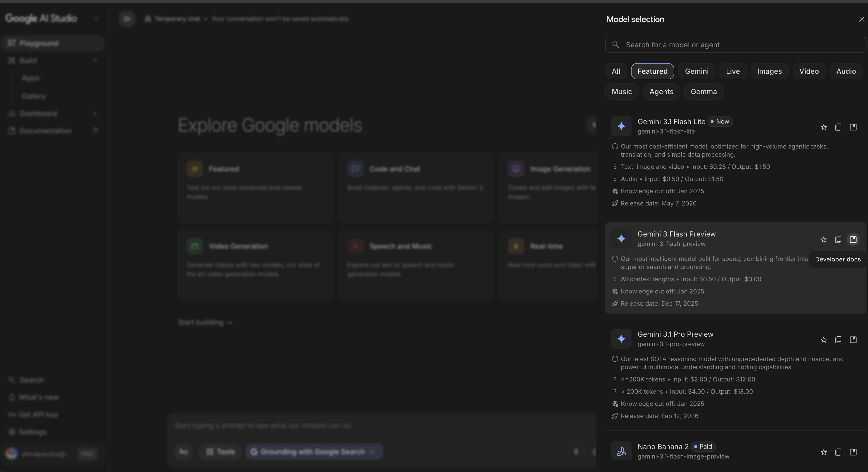868x472 pixels.
Task: Open the Speech and Music card
Action: [x=416, y=265]
